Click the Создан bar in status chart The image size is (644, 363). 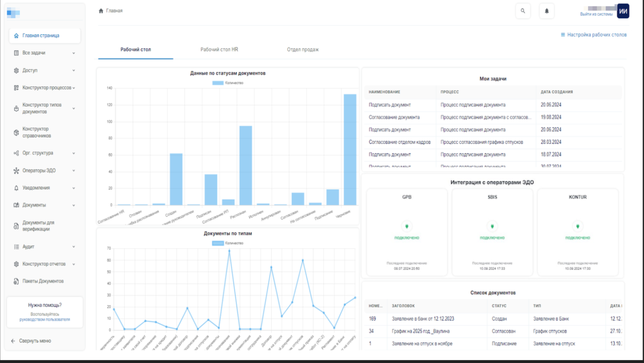tap(176, 179)
